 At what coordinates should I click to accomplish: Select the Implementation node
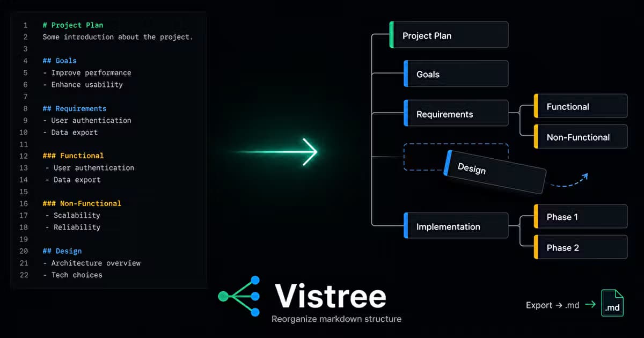456,226
